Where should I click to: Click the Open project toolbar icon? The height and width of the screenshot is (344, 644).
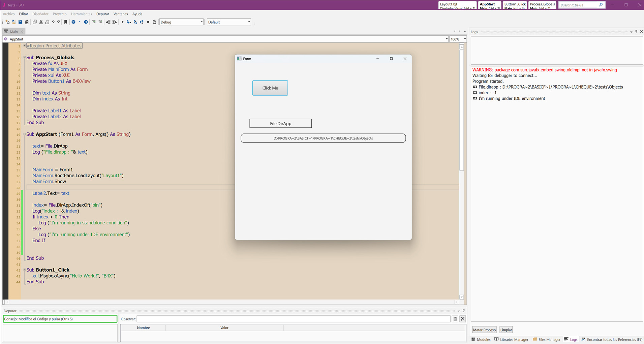coord(14,22)
